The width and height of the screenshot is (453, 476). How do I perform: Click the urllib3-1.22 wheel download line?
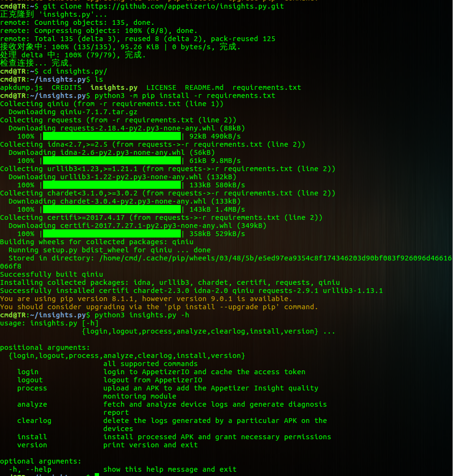coord(122,177)
